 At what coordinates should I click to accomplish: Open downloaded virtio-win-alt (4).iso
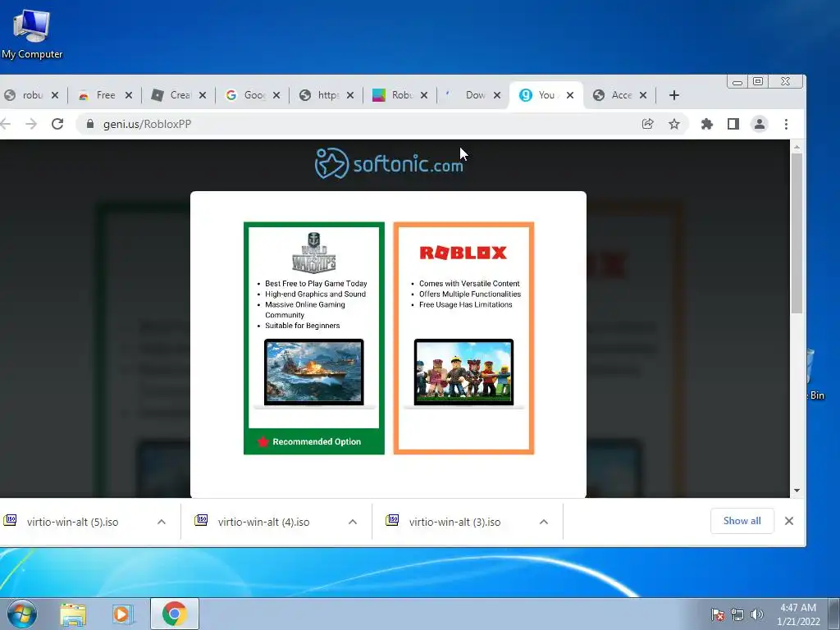(263, 522)
